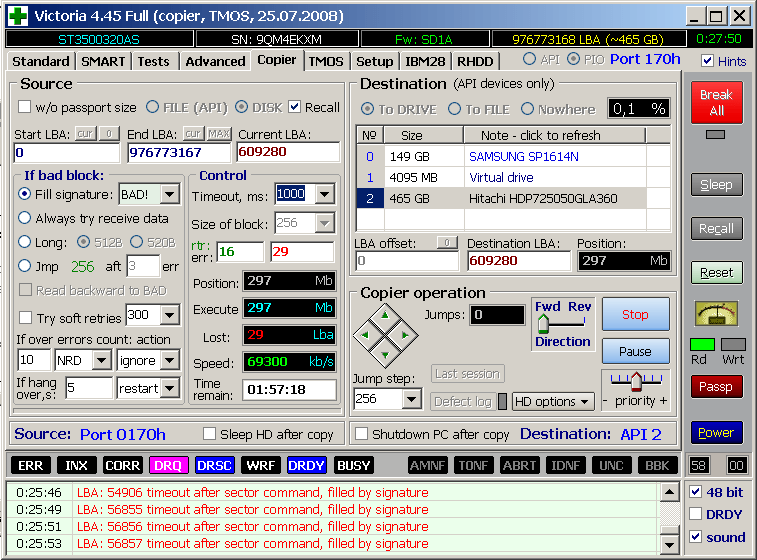
Task: Switch to the SMART tab
Action: pyautogui.click(x=103, y=61)
